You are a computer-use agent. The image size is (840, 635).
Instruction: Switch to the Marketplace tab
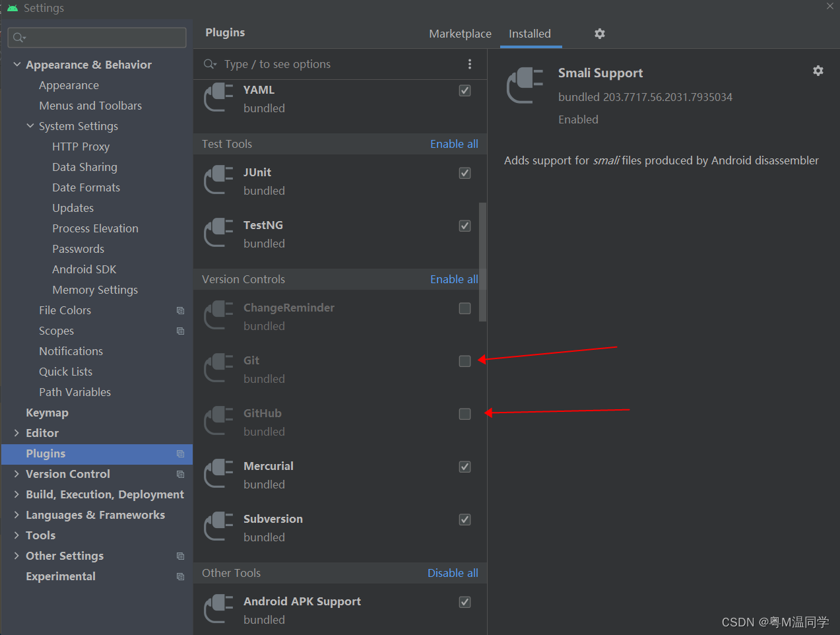(460, 34)
